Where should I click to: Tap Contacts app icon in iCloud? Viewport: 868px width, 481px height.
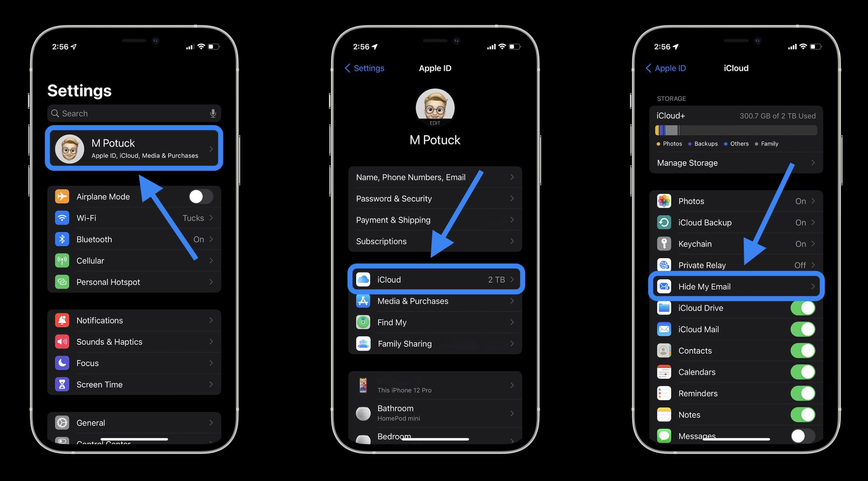tap(664, 350)
